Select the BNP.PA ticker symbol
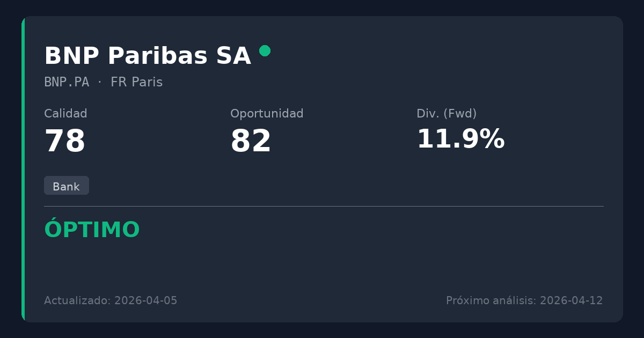This screenshot has height=338, width=644. [67, 82]
